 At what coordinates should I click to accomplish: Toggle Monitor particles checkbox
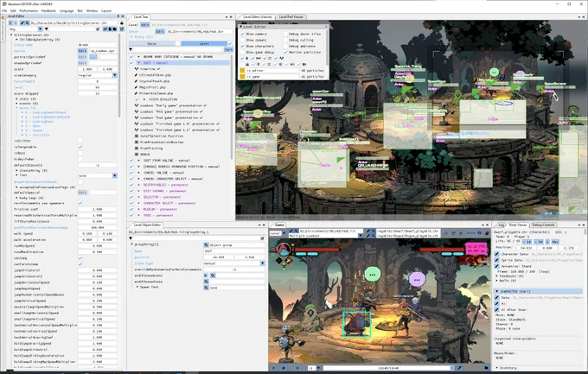(285, 52)
